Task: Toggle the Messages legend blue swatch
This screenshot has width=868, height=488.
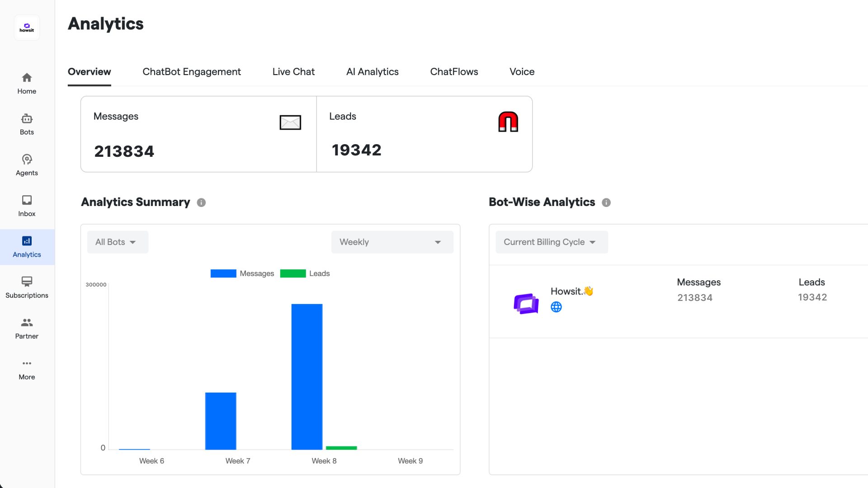Action: coord(223,273)
